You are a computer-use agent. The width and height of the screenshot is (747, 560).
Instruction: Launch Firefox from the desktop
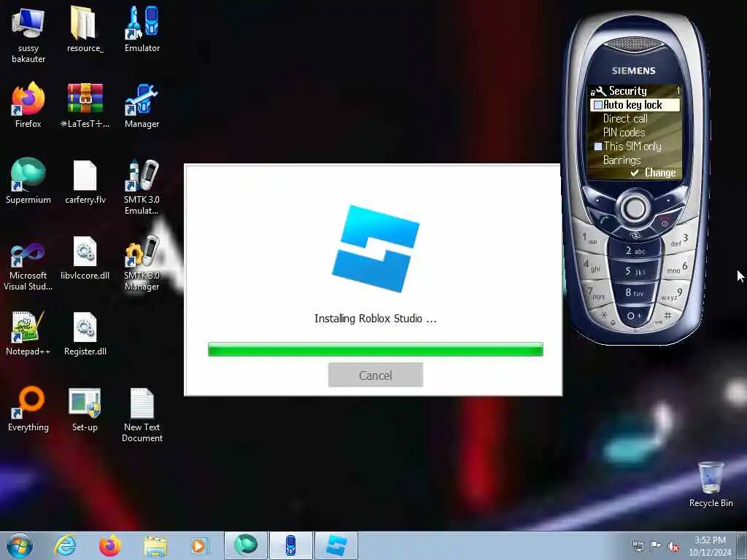click(28, 105)
